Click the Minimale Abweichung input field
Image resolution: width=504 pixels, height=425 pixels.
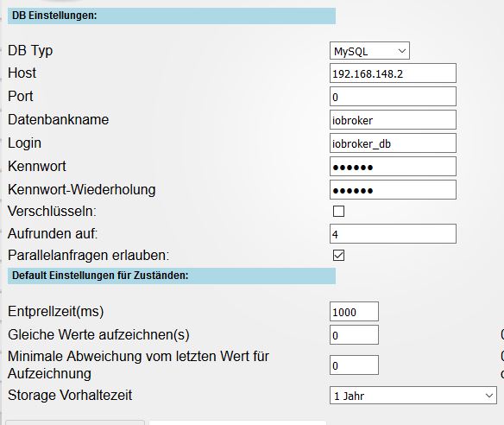tap(354, 365)
